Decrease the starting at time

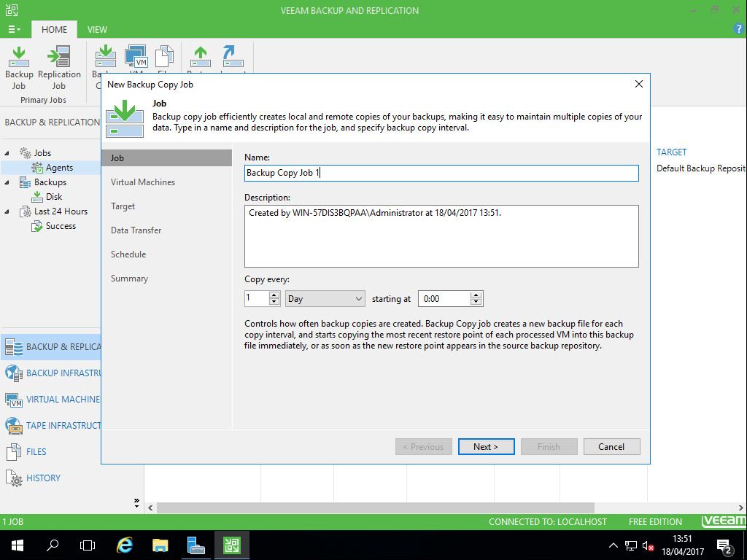point(476,303)
